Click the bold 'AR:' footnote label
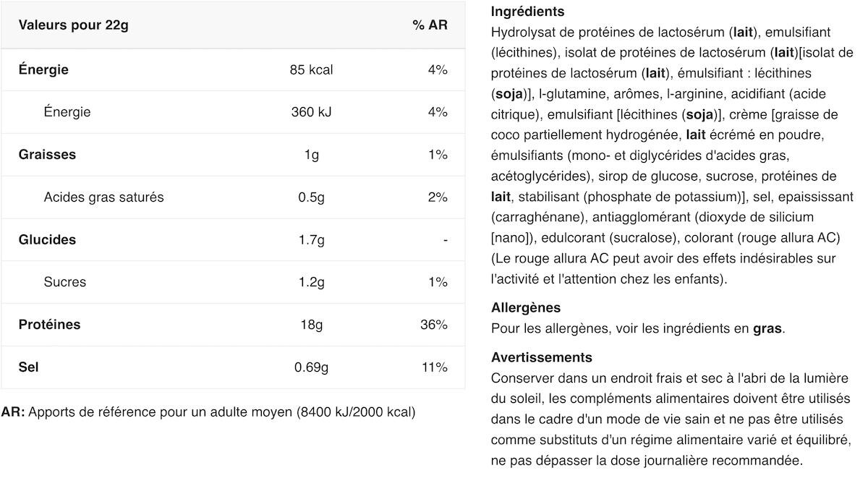 [13, 412]
